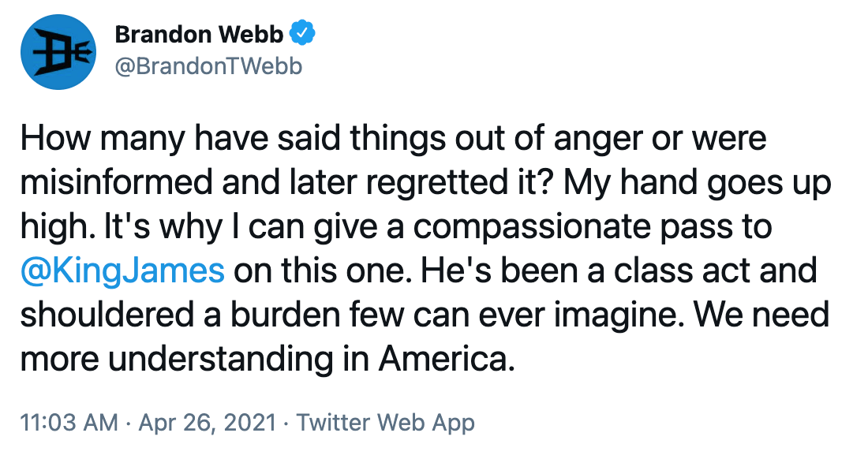Screen dimensions: 868x459
Task: Click the sentence "We need" at line end
Action: [x=761, y=314]
